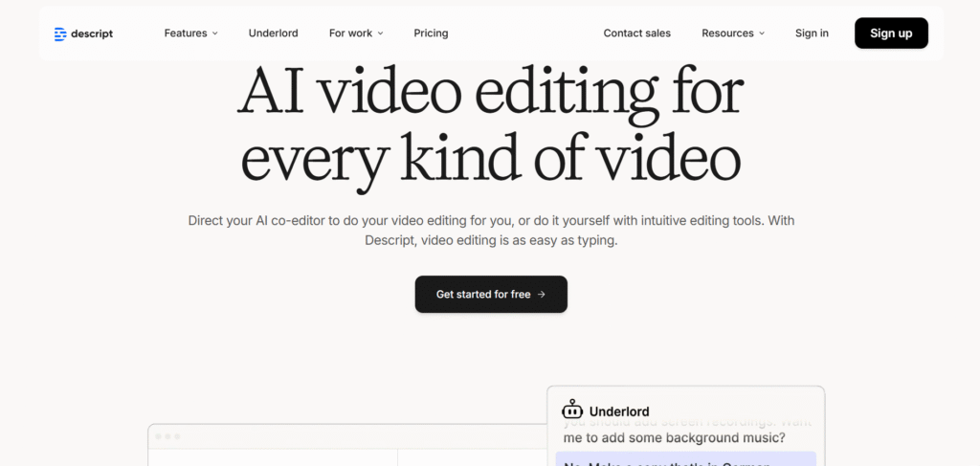980x466 pixels.
Task: Open the Features menu
Action: coord(186,33)
